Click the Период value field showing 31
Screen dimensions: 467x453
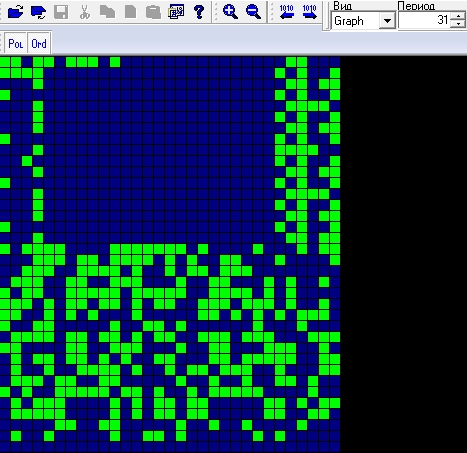424,20
